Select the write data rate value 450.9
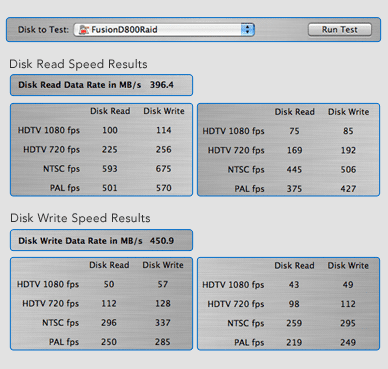This screenshot has width=388, height=369. tap(162, 241)
